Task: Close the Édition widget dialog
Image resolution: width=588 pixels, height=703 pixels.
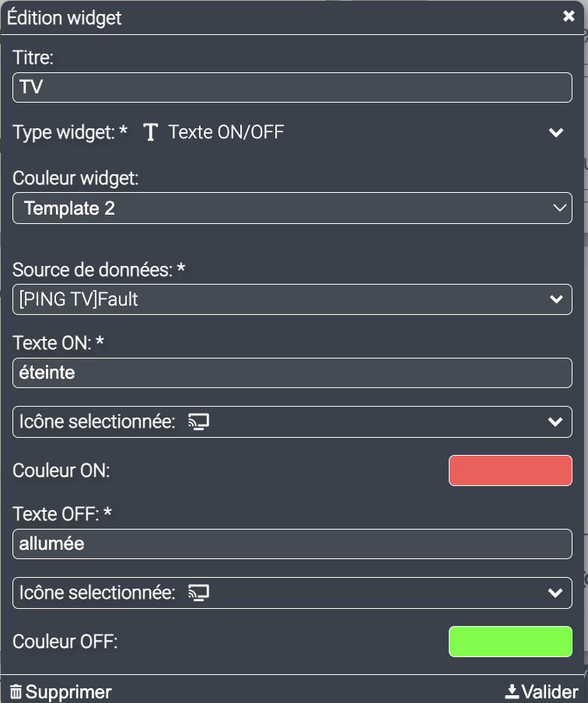Action: [569, 16]
